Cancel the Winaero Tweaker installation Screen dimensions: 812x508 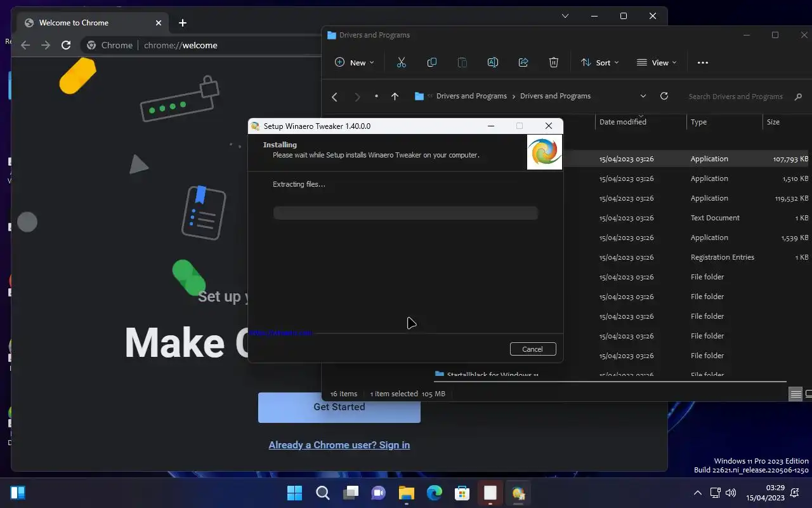(x=533, y=349)
